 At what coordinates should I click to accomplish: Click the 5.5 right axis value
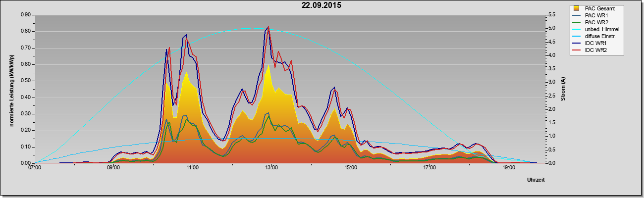pos(550,15)
